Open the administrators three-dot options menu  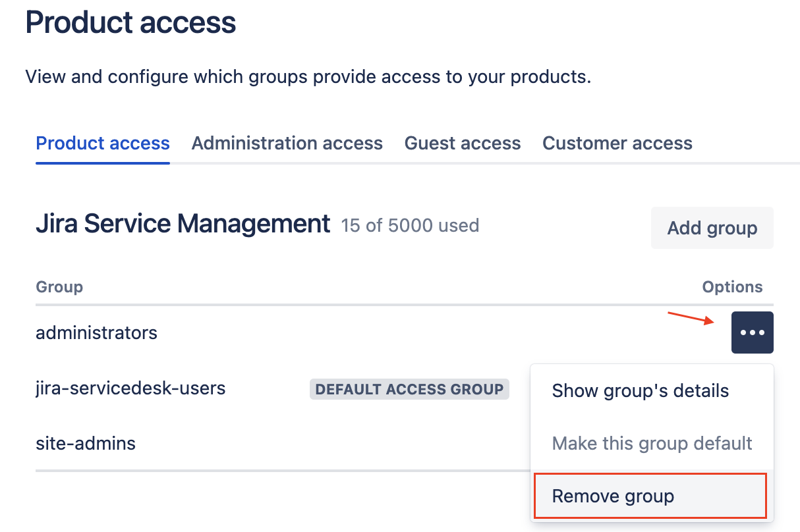tap(752, 332)
